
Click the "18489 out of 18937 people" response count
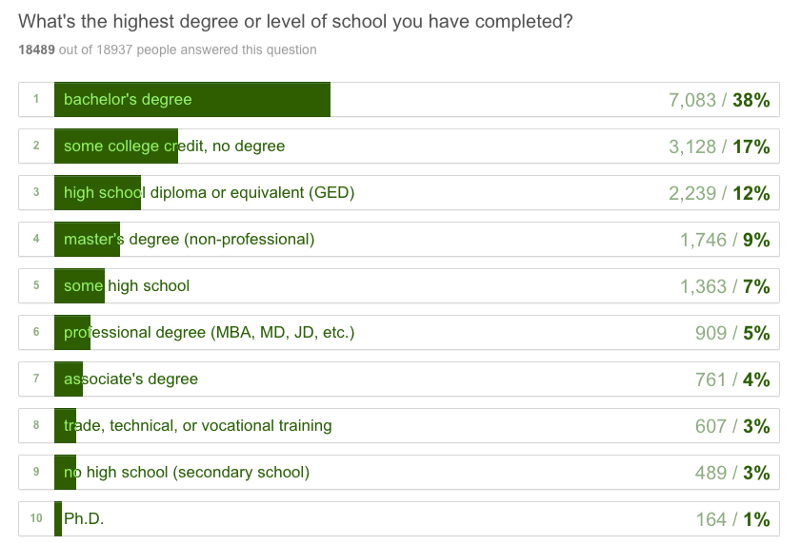pos(167,50)
